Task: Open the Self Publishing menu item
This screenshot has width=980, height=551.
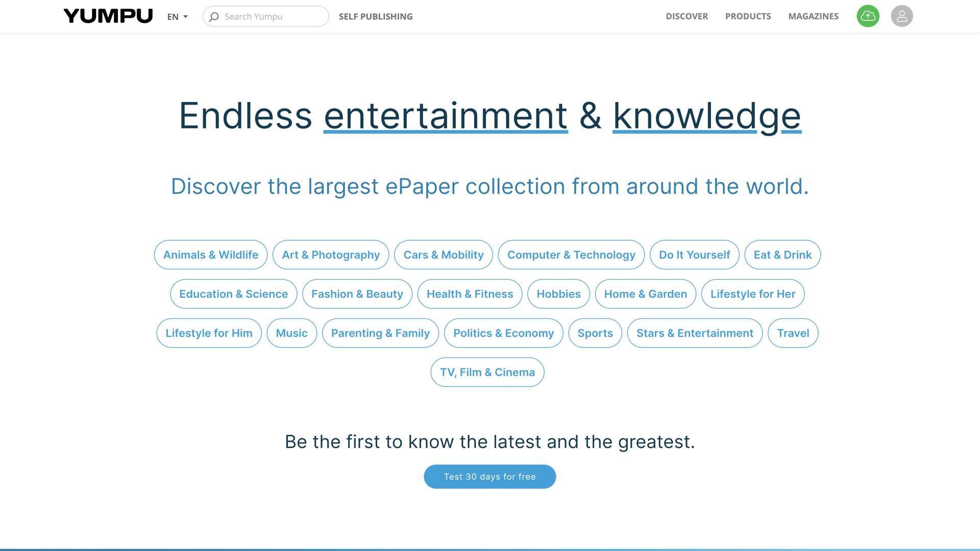Action: tap(376, 17)
